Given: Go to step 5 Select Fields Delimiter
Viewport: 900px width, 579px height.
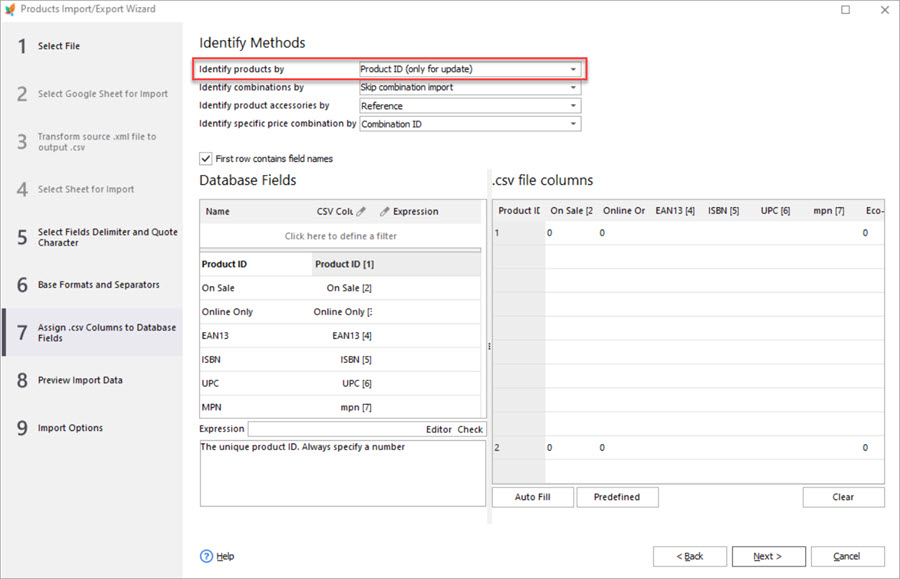Looking at the screenshot, I should click(x=92, y=237).
